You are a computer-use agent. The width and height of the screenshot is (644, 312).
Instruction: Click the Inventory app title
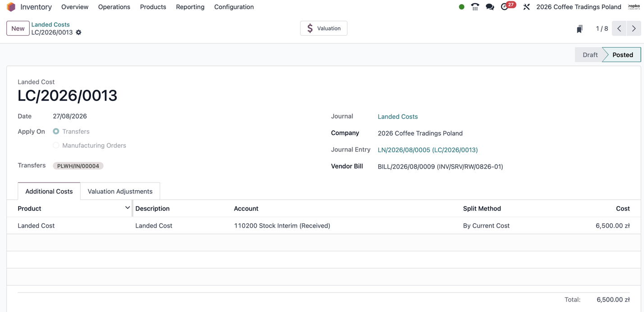click(36, 7)
